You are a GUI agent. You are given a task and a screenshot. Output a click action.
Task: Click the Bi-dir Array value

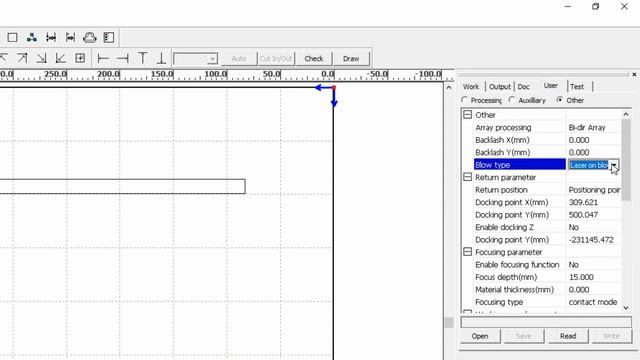click(587, 127)
